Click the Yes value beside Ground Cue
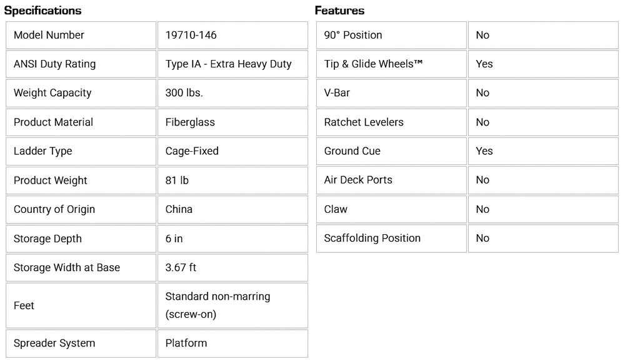625x364 pixels. click(x=484, y=151)
